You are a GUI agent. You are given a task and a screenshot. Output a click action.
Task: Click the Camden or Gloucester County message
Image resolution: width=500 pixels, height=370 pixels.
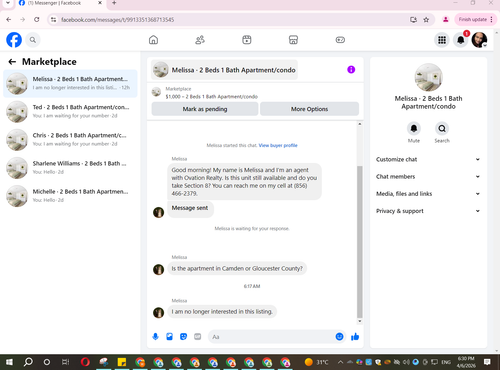tap(237, 269)
